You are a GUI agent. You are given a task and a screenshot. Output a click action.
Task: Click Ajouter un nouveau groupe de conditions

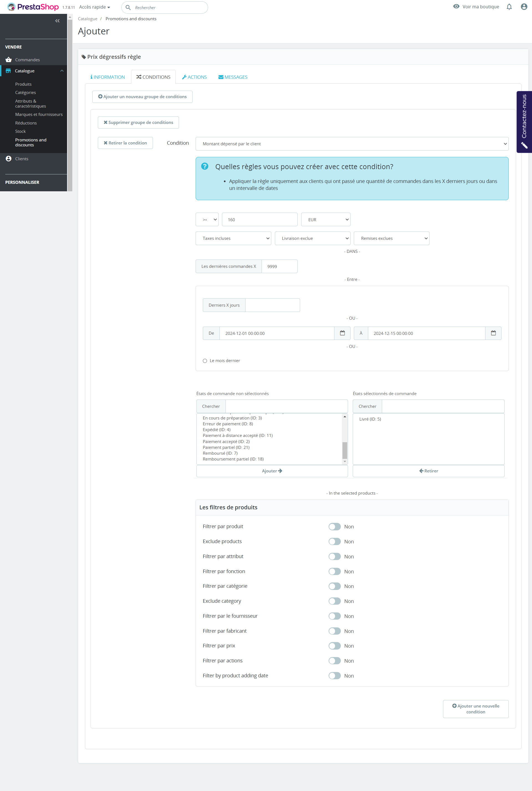coord(142,97)
